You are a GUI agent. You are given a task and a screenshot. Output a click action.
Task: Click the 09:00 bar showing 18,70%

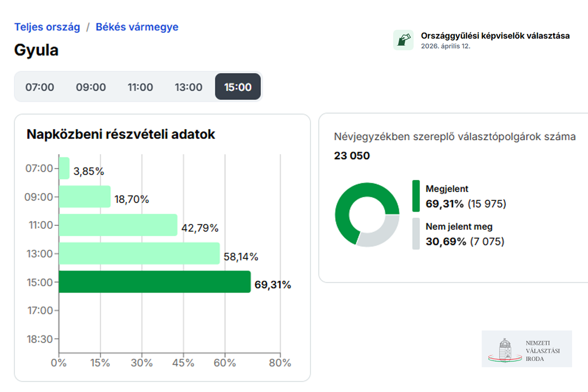pyautogui.click(x=85, y=197)
